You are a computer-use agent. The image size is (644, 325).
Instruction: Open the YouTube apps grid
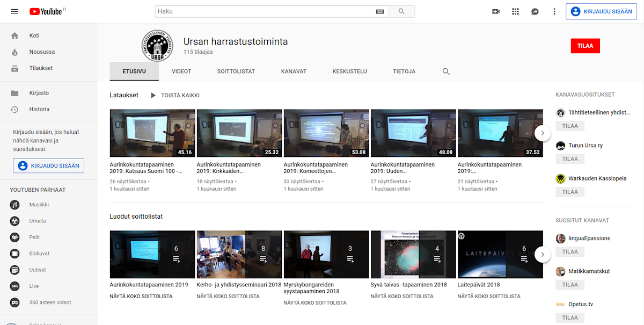click(515, 11)
